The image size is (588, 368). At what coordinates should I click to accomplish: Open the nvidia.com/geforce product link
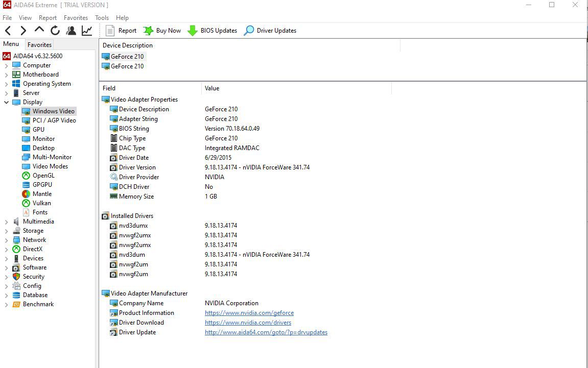(x=249, y=313)
